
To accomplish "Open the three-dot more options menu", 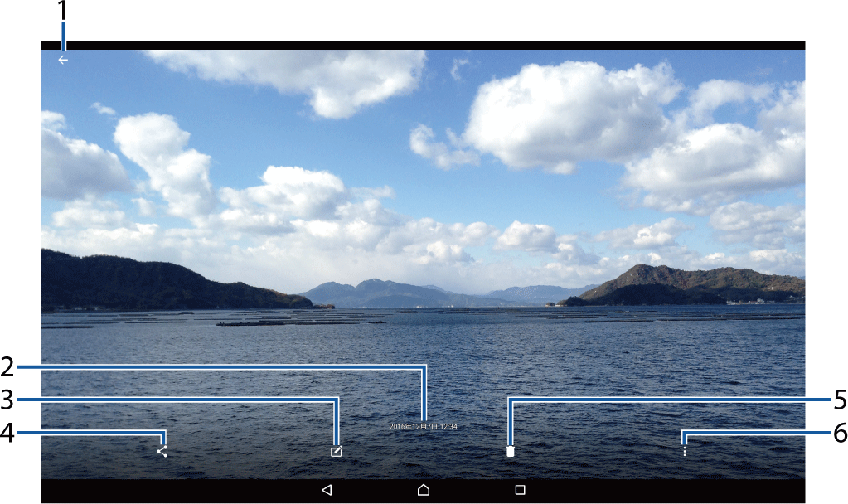I will coord(685,452).
